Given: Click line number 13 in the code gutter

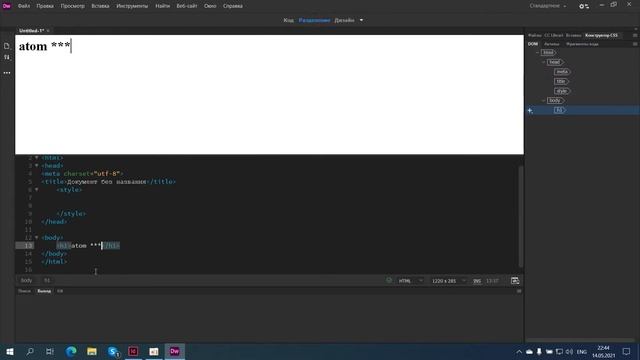Looking at the screenshot, I should point(28,246).
